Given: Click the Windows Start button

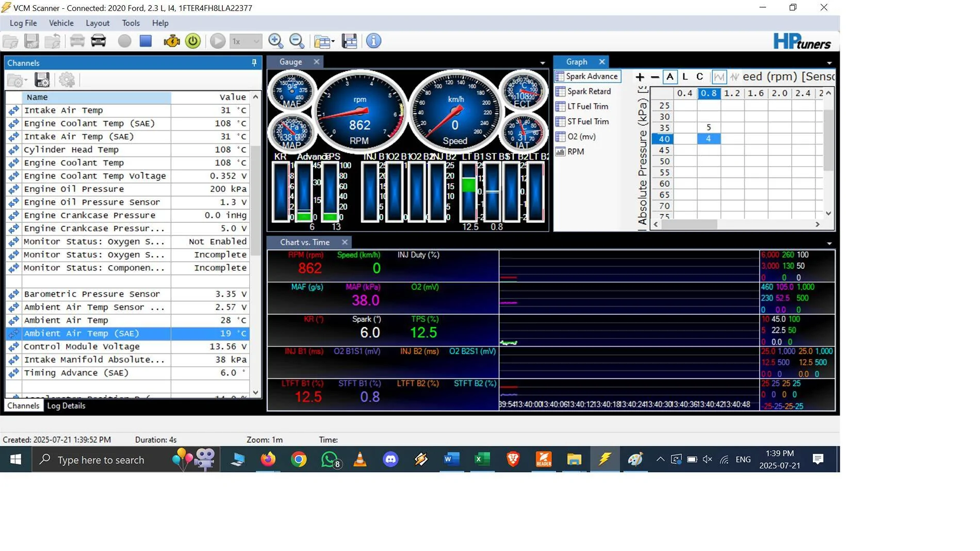Looking at the screenshot, I should (15, 459).
